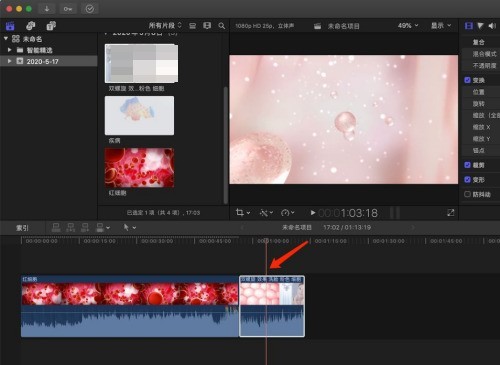The image size is (500, 365).
Task: Click the 不透明度 opacity row
Action: click(481, 66)
